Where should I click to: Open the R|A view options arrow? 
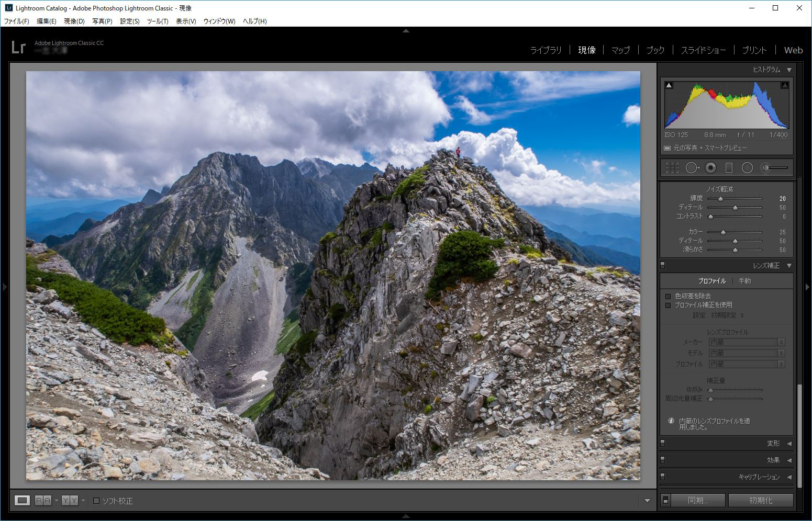[x=56, y=501]
